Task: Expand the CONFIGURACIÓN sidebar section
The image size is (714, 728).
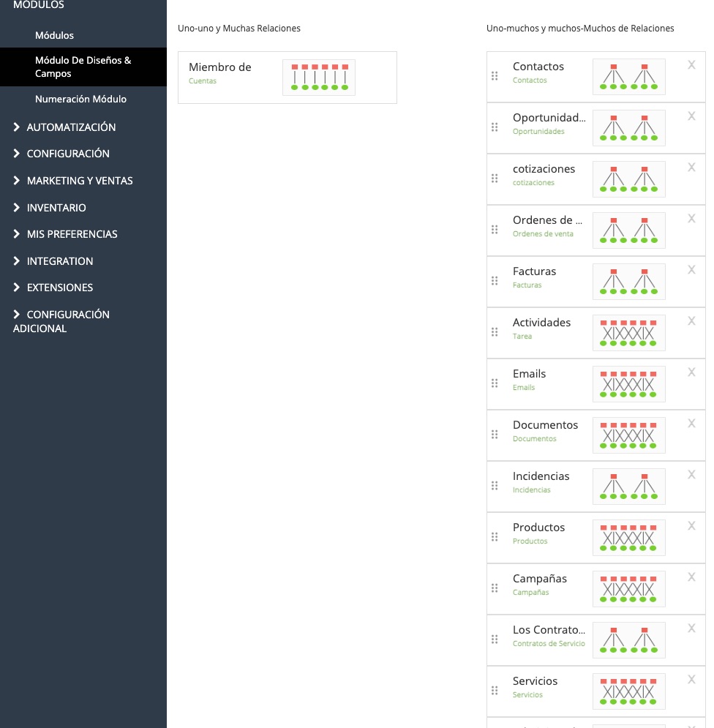Action: pyautogui.click(x=68, y=154)
